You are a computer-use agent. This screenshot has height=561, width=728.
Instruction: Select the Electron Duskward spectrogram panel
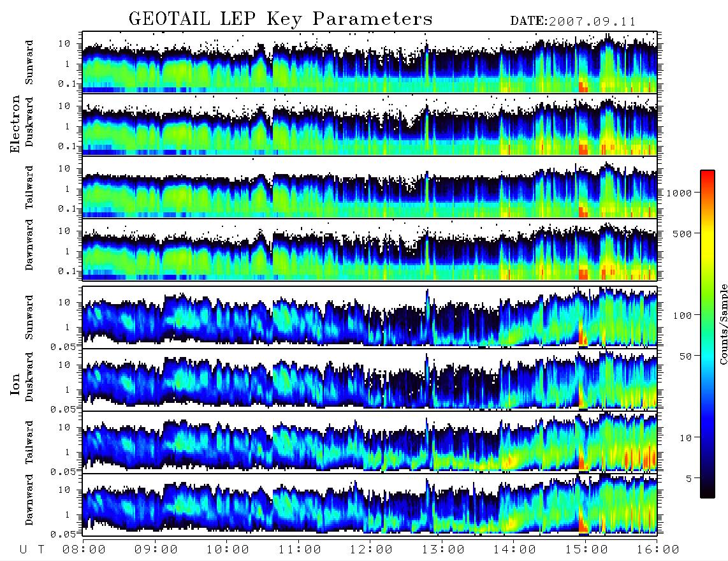(x=370, y=124)
